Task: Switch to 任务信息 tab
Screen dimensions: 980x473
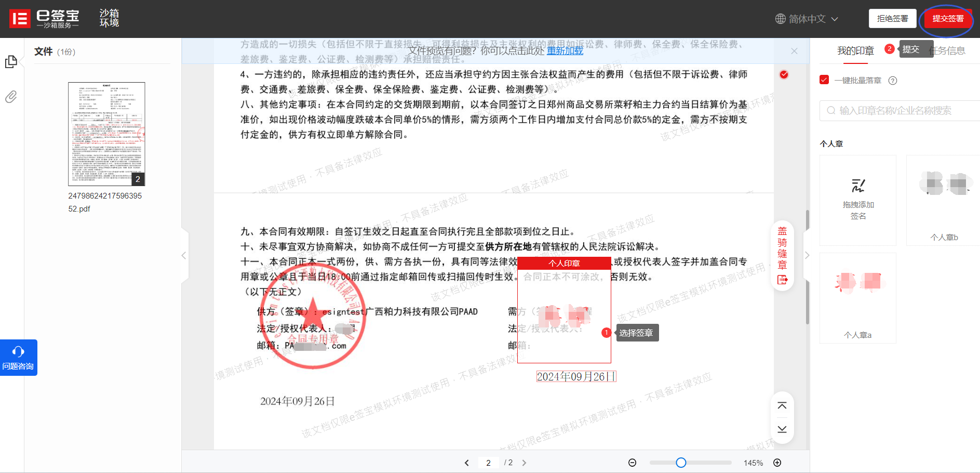Action: tap(947, 50)
